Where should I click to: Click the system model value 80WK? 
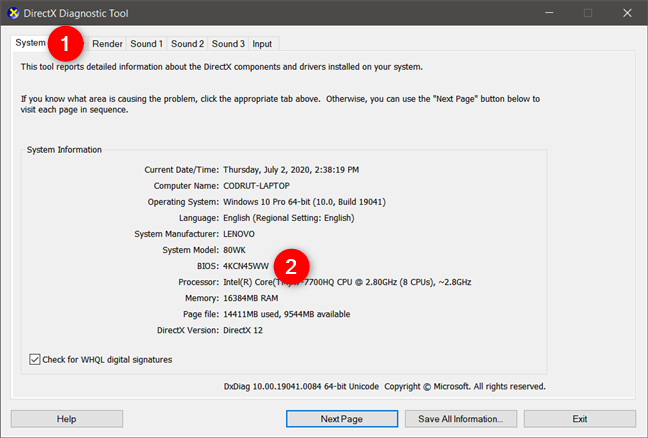pyautogui.click(x=234, y=250)
